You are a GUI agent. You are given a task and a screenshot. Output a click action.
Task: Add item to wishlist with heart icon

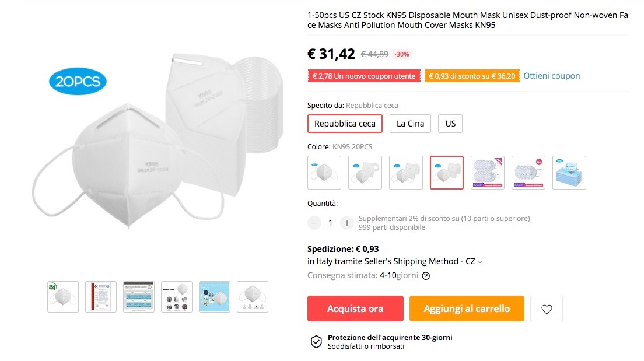(547, 309)
